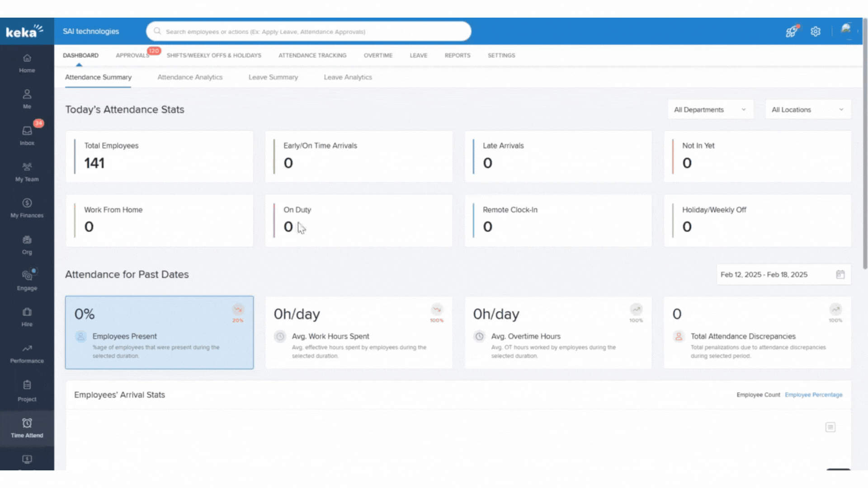868x488 pixels.
Task: Expand the All Departments dropdown
Action: [710, 110]
